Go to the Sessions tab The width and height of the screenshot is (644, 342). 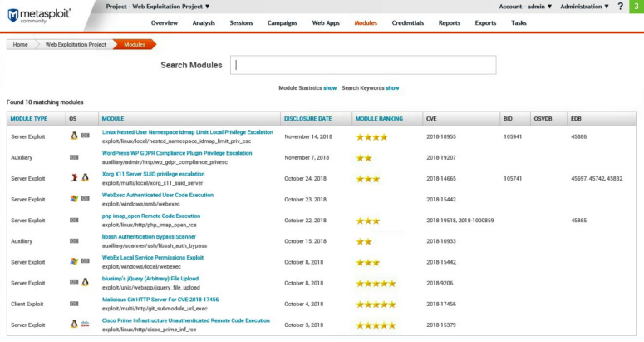point(243,23)
